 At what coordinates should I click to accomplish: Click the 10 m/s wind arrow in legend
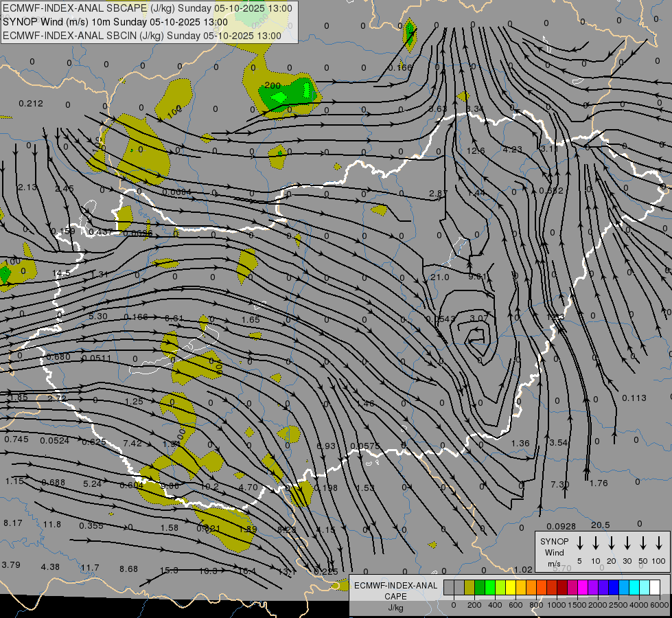(x=596, y=543)
